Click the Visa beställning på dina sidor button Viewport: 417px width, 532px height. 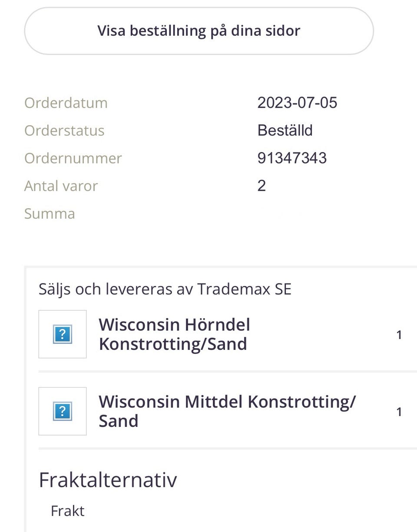(199, 31)
